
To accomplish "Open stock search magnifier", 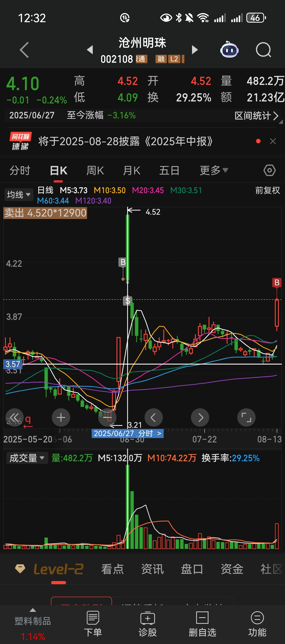I will 264,50.
